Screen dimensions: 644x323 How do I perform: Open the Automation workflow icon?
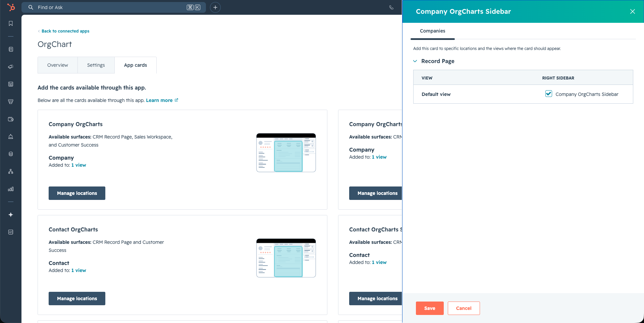click(11, 171)
